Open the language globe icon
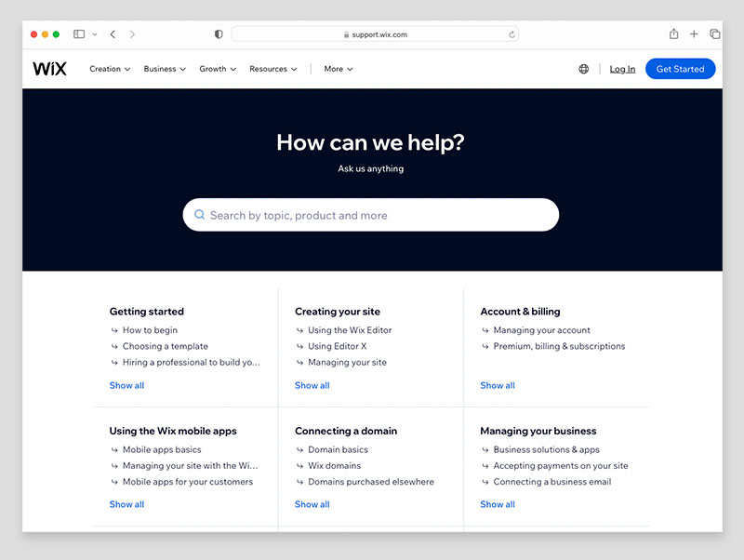The image size is (744, 560). pyautogui.click(x=584, y=69)
